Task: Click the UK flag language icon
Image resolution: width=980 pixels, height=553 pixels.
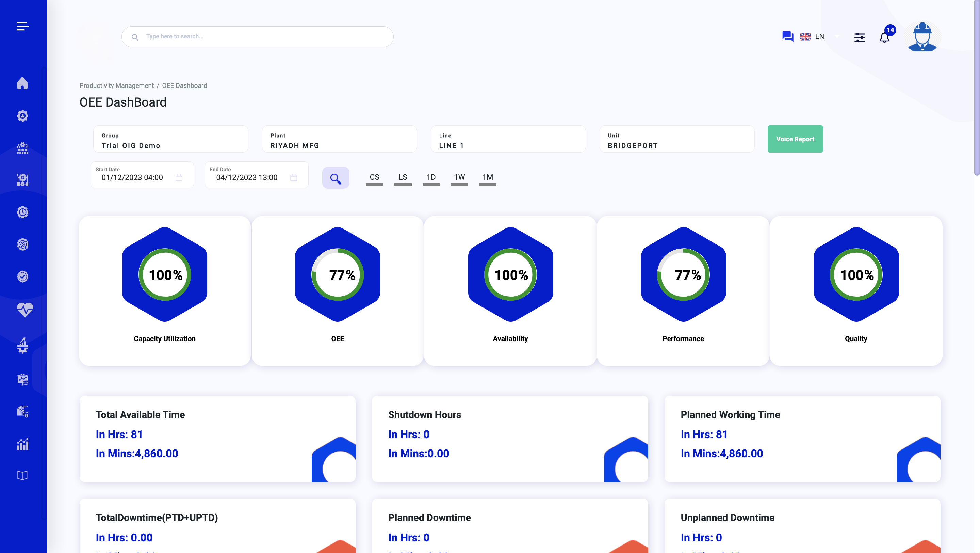Action: click(805, 36)
